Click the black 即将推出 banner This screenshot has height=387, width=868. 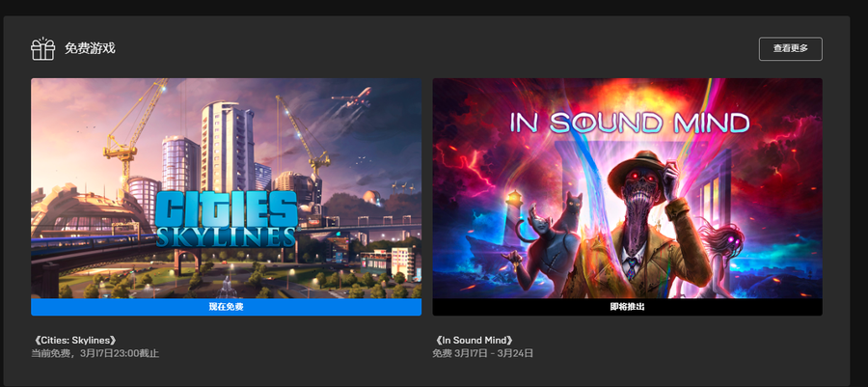627,307
